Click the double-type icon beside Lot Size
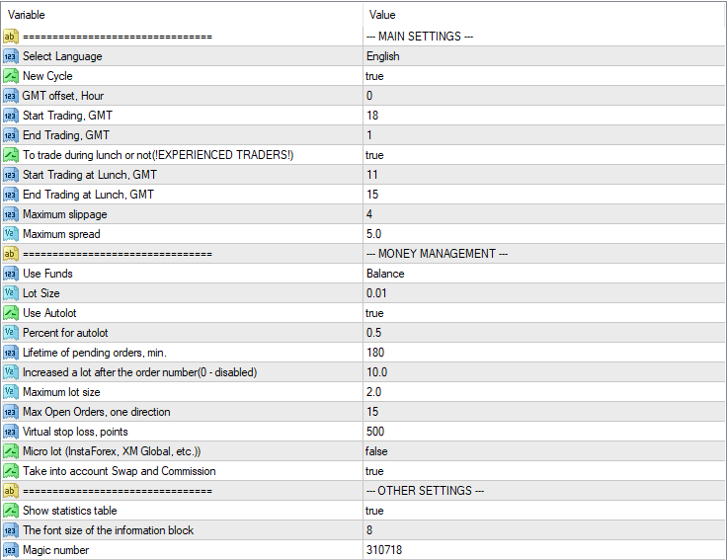Viewport: 728px width, 560px height. coord(10,293)
